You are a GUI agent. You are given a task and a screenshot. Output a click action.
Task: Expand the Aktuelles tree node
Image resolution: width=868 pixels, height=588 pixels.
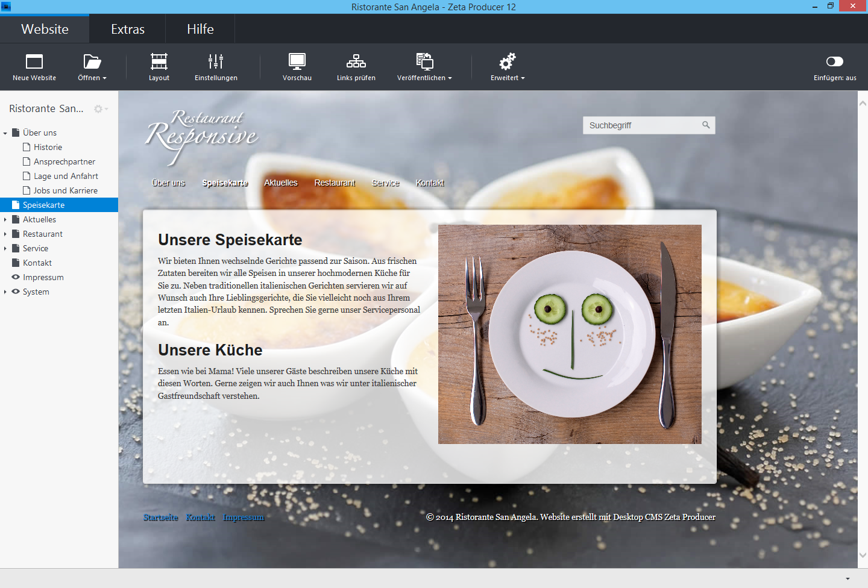[x=5, y=219]
